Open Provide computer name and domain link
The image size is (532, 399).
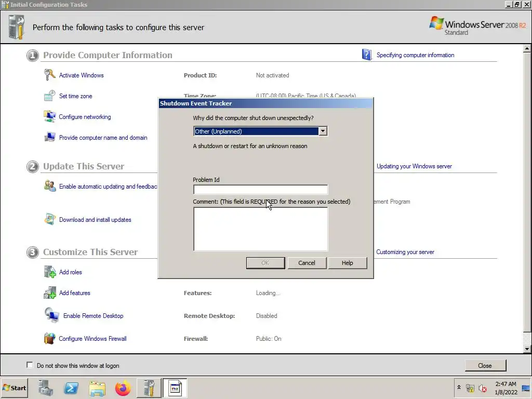[x=103, y=137]
